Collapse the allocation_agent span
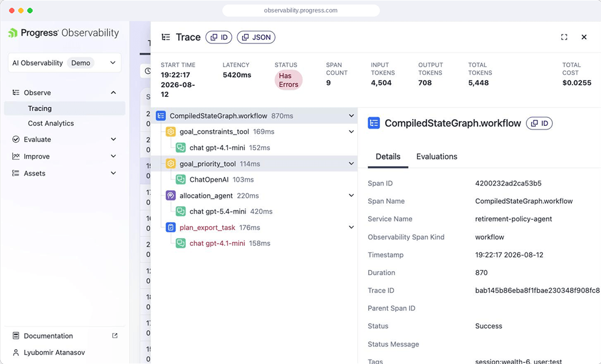 [351, 195]
